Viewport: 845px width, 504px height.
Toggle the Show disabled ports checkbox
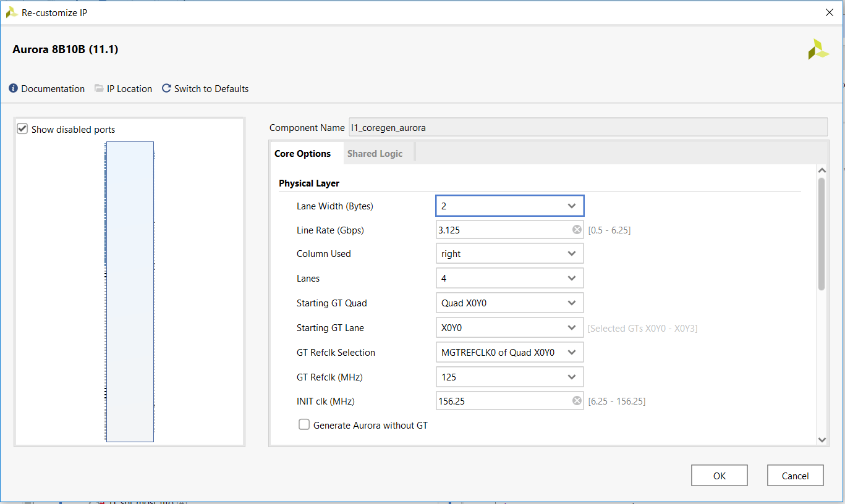[22, 128]
